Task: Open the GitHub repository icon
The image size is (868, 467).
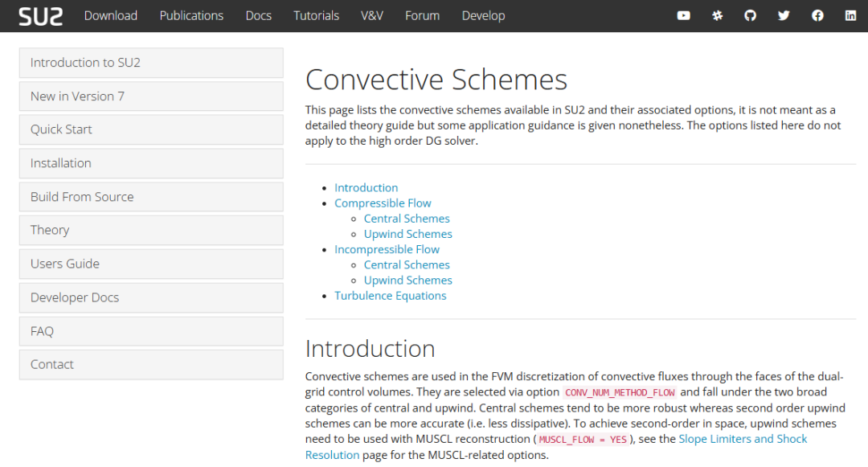Action: pos(751,15)
